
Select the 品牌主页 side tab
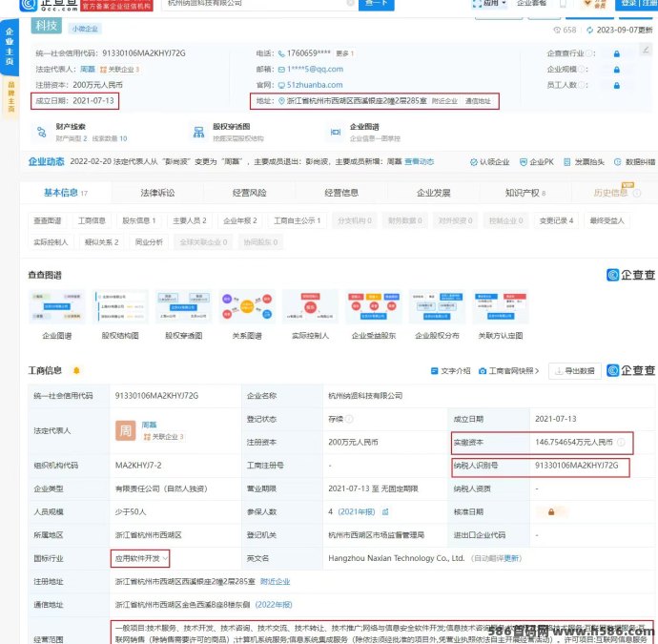[10, 97]
